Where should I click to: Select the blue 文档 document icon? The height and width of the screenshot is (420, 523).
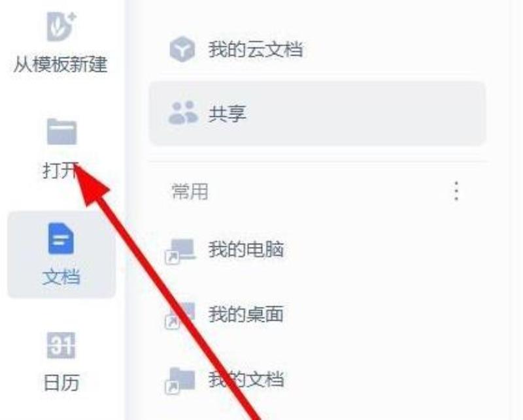61,238
